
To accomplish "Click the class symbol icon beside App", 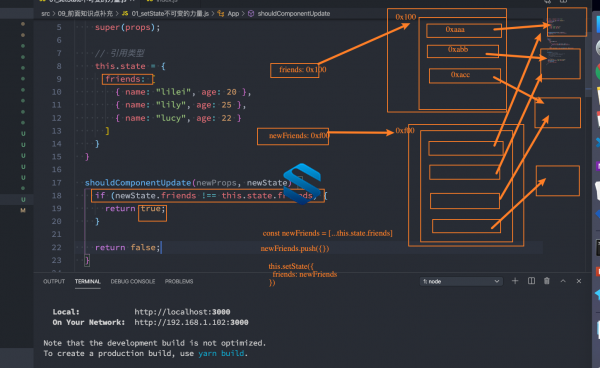I will pos(221,13).
